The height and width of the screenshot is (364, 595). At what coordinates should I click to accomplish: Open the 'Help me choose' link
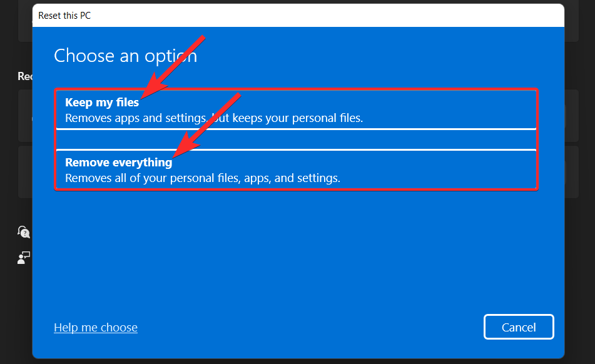tap(95, 327)
